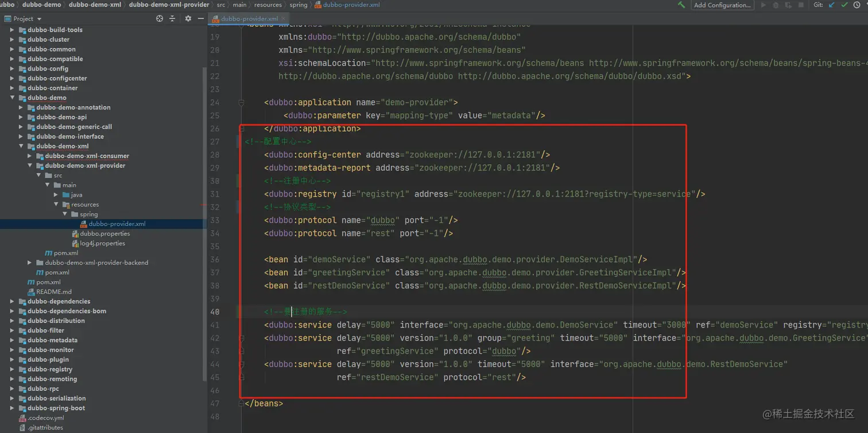Click spring in the breadcrumb bar
The width and height of the screenshot is (868, 433).
tap(299, 5)
